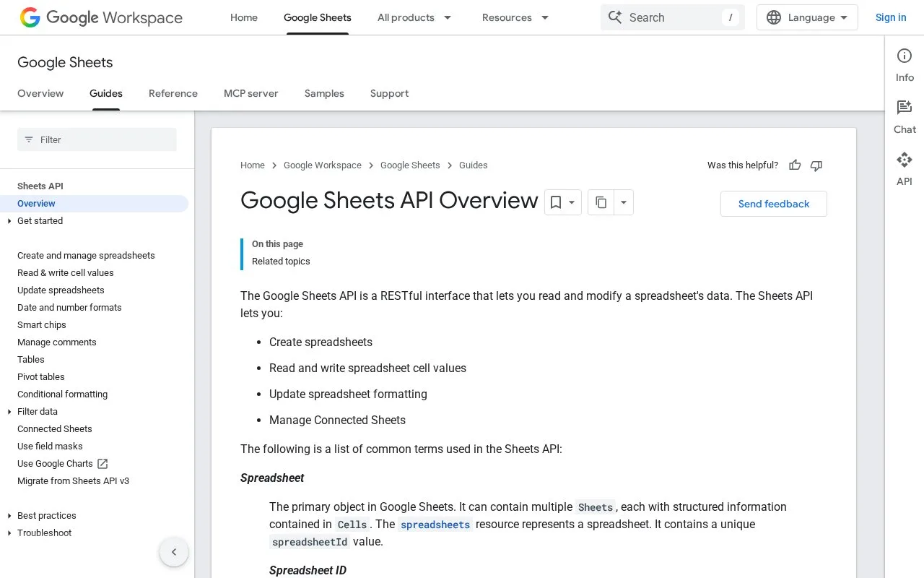924x578 pixels.
Task: Open the Support tab
Action: click(x=390, y=93)
